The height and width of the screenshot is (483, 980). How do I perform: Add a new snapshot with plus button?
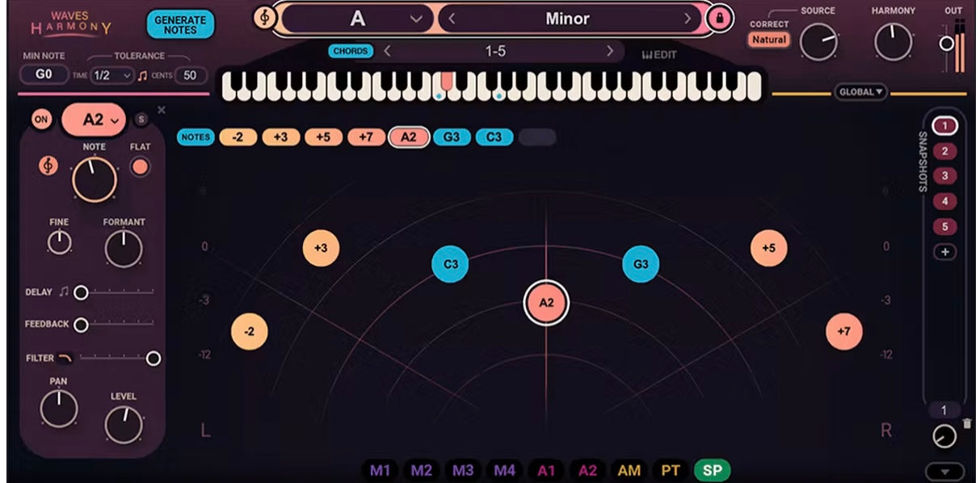pyautogui.click(x=944, y=252)
